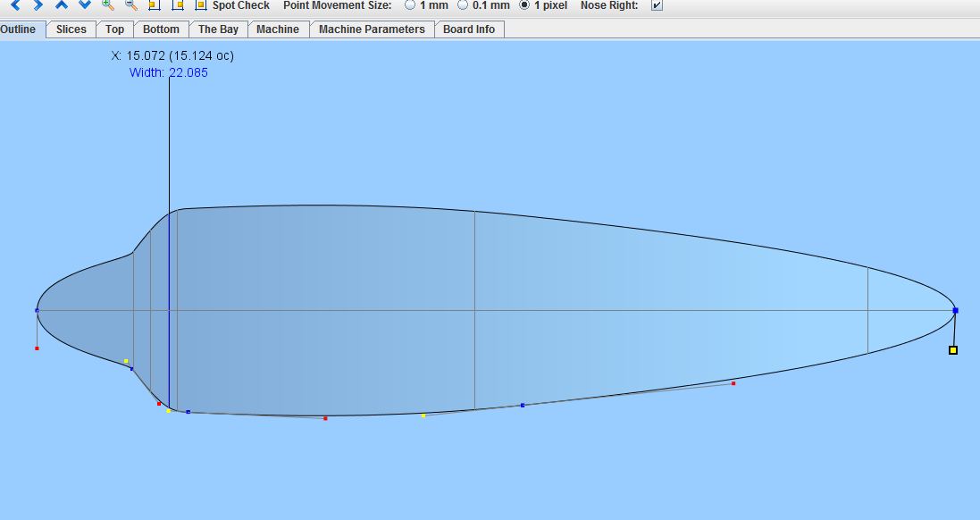Select the 0.1 mm point movement size

pyautogui.click(x=464, y=5)
